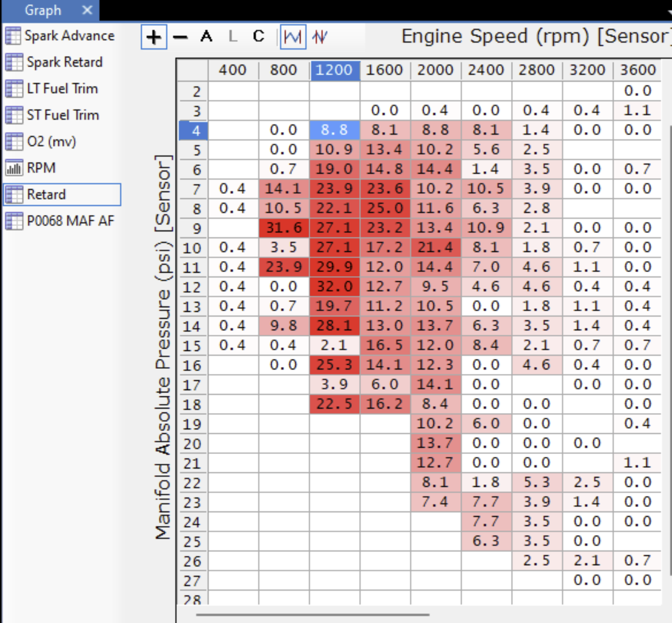Select the 27 psi row header

(x=193, y=581)
